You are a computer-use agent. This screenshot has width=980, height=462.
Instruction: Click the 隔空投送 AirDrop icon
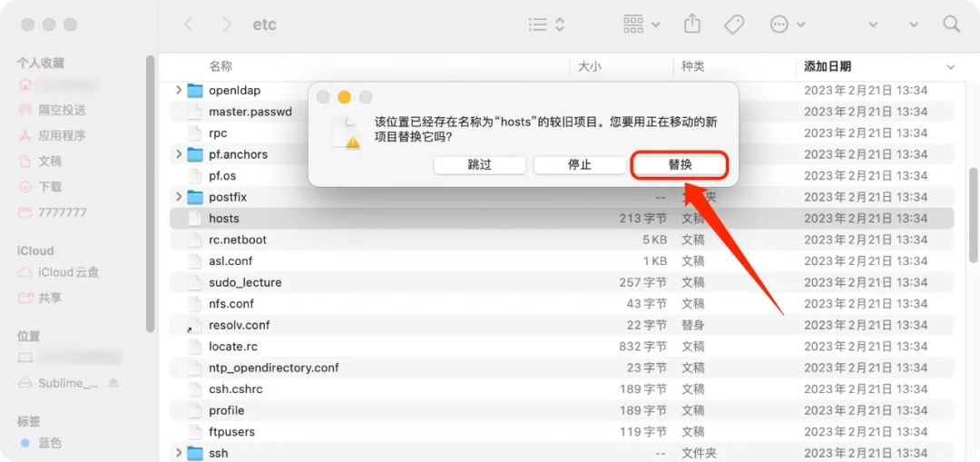pos(25,110)
